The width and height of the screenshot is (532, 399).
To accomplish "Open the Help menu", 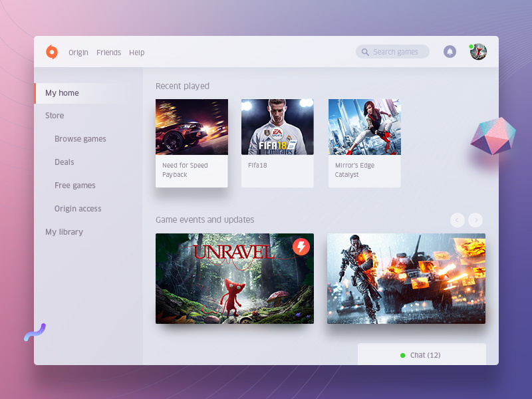I will pyautogui.click(x=137, y=53).
